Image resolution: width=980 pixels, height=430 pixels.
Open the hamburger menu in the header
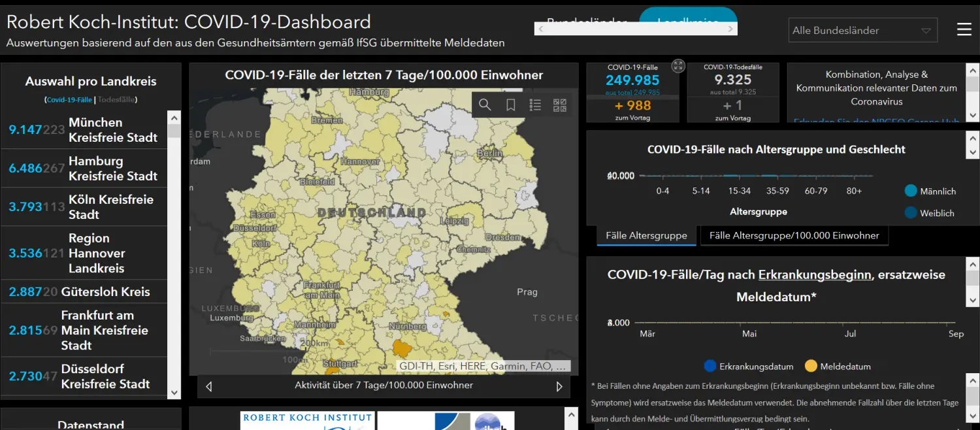[x=964, y=29]
